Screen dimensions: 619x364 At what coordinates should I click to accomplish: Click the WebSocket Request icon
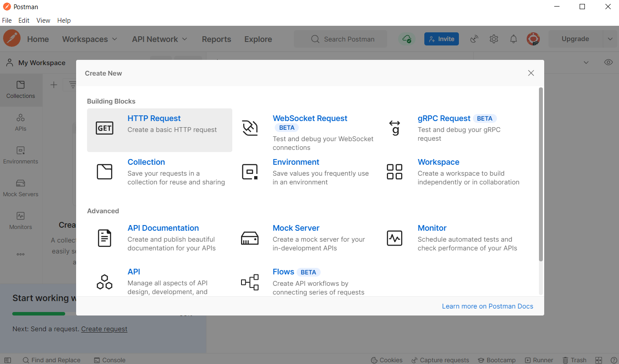point(250,128)
